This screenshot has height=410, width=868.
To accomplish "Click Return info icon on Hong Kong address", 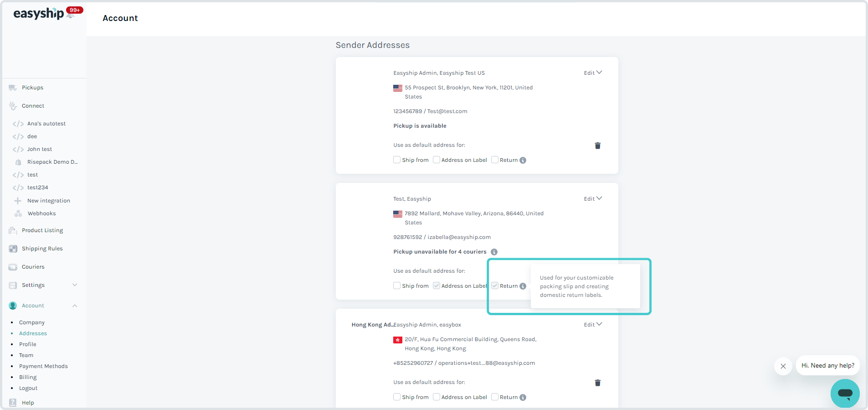I will (x=523, y=398).
